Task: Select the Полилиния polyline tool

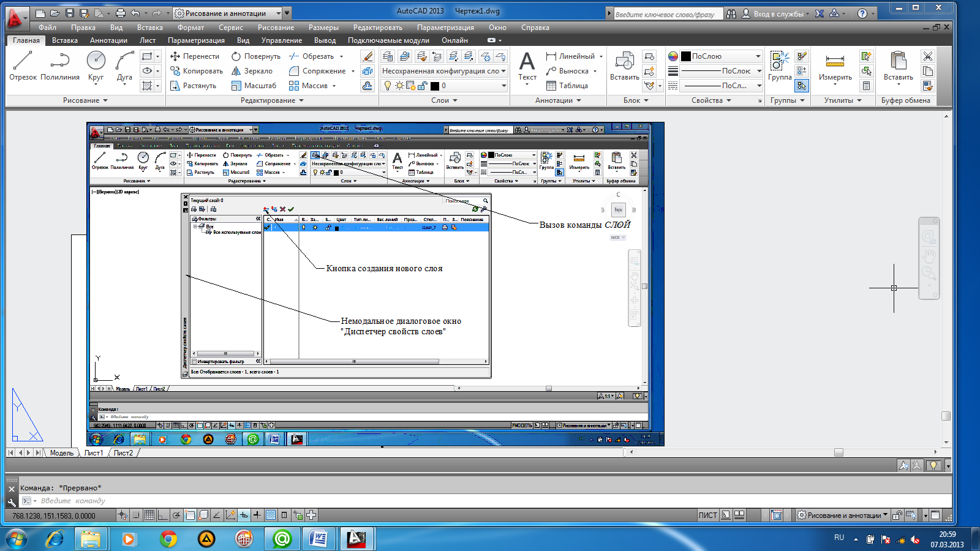Action: coord(60,66)
